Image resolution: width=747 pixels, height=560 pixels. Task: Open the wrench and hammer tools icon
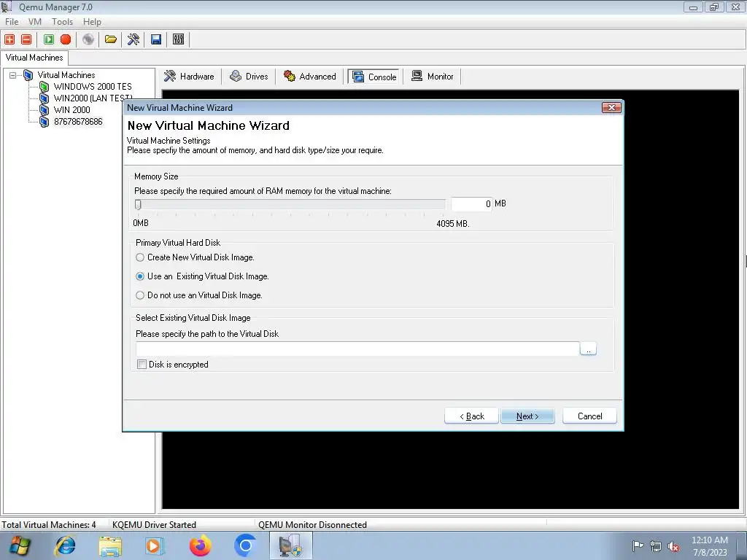pyautogui.click(x=133, y=39)
